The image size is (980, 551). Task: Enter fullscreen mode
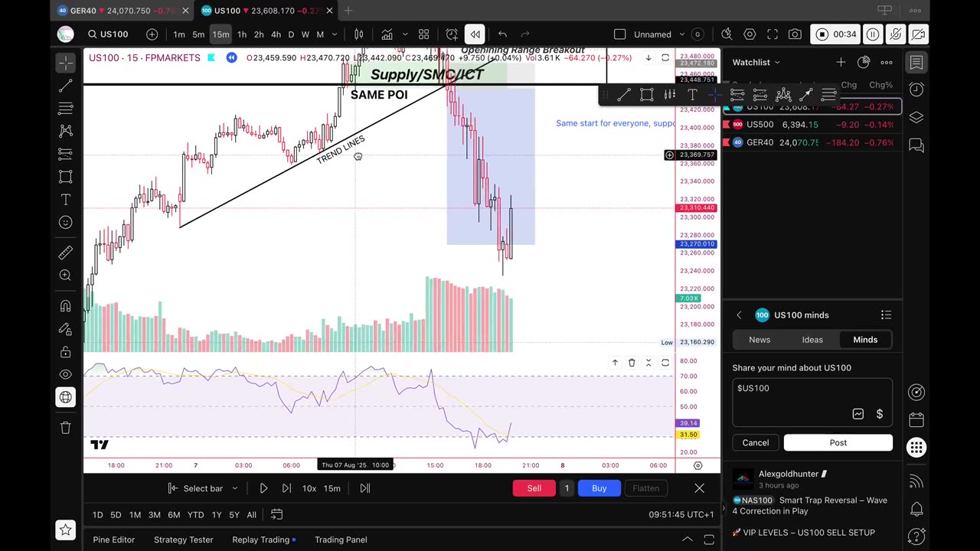(x=773, y=34)
